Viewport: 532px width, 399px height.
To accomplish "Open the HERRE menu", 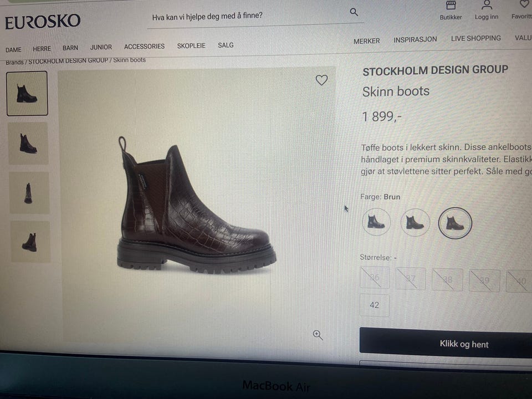I will (x=42, y=49).
